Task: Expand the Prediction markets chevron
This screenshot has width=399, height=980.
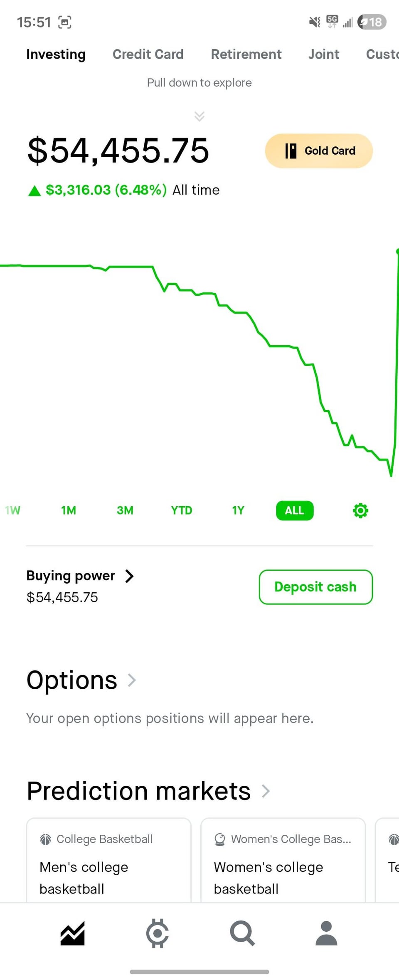Action: (266, 791)
